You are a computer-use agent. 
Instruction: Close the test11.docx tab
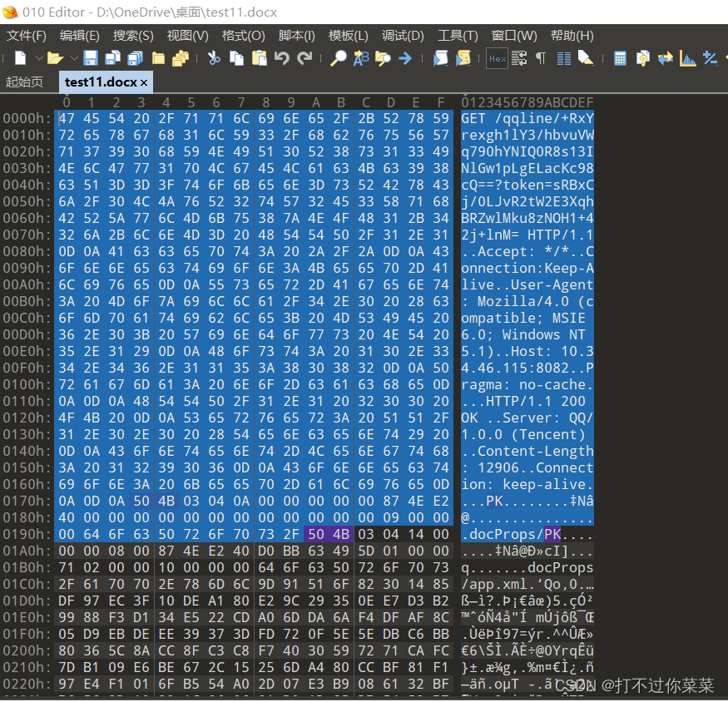point(144,82)
